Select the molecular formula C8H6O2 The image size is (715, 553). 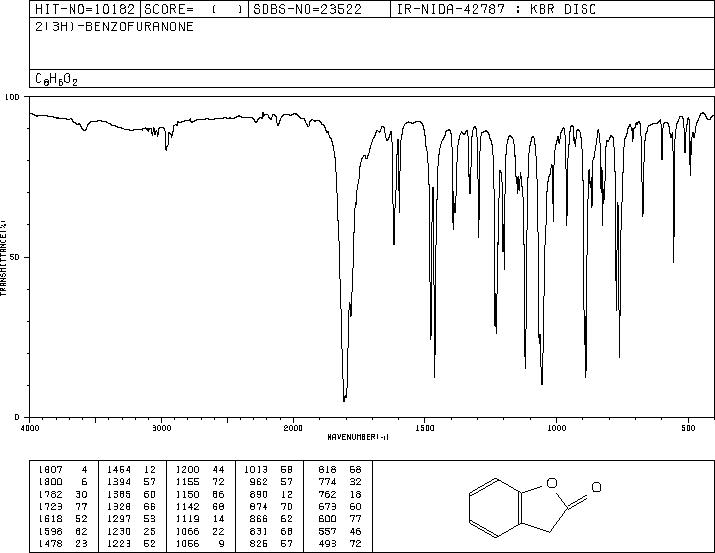tap(56, 79)
